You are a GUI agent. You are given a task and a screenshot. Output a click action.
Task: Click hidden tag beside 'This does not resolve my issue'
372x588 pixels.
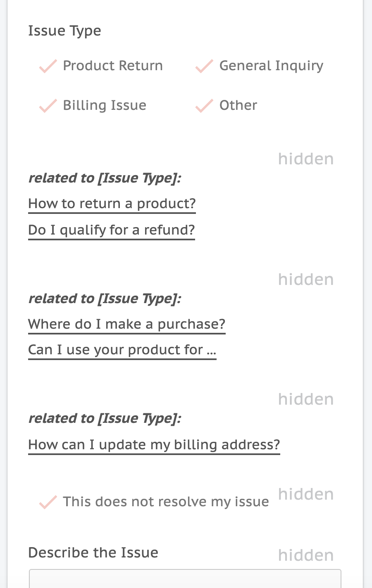click(306, 494)
